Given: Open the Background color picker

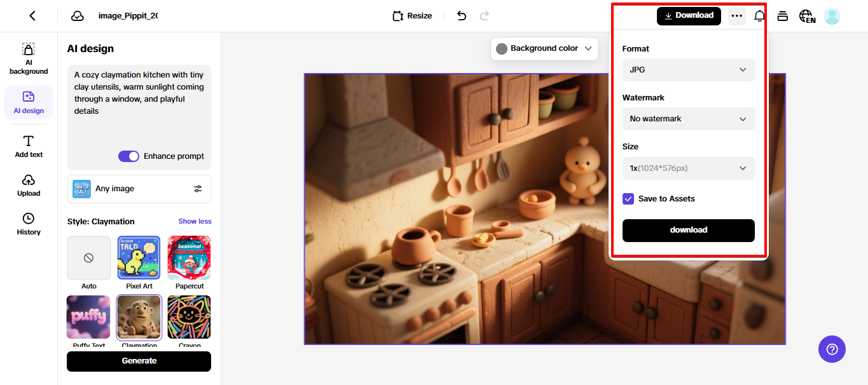Looking at the screenshot, I should point(544,48).
